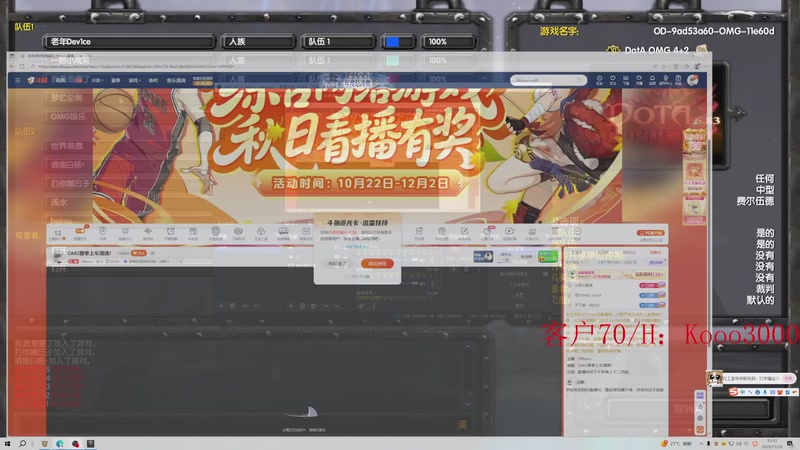Select player 打你嘴巴子 in the lobby list

[70, 183]
